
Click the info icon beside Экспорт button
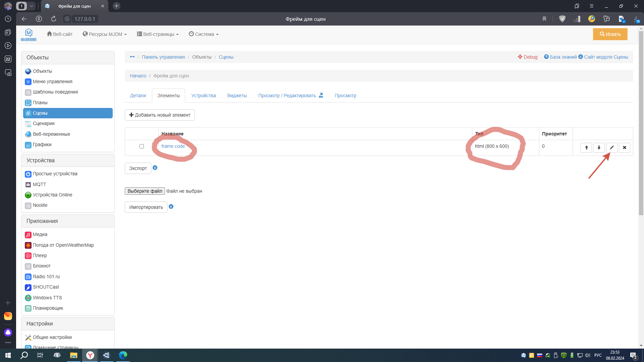[x=155, y=168]
